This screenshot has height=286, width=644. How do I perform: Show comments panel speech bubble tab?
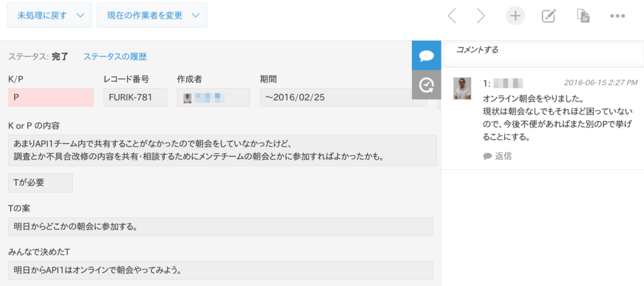pos(426,55)
